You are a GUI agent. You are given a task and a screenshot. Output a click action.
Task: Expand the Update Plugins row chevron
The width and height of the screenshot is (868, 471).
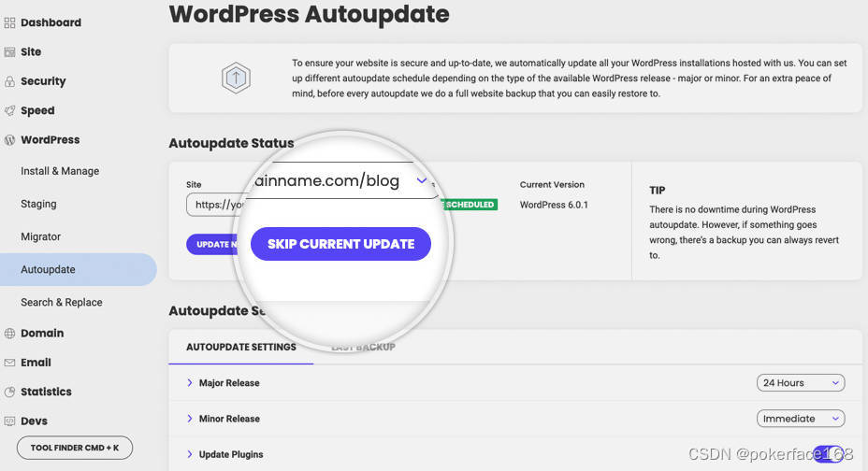point(190,454)
